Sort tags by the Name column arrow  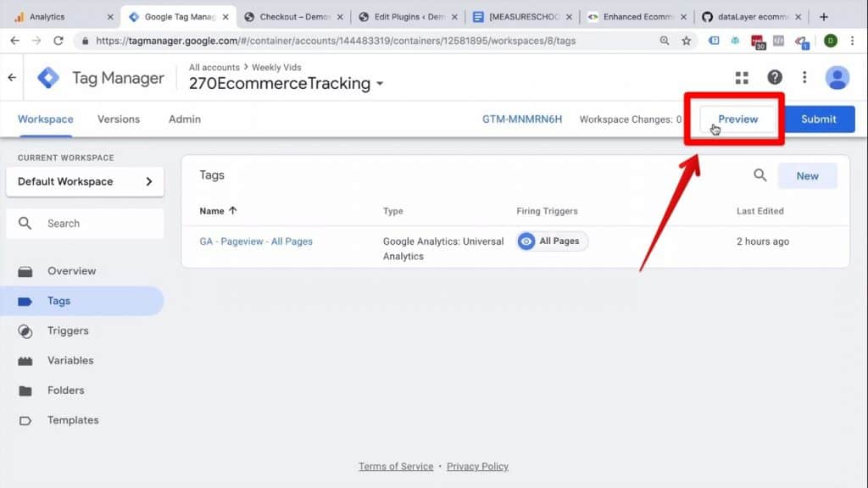232,210
